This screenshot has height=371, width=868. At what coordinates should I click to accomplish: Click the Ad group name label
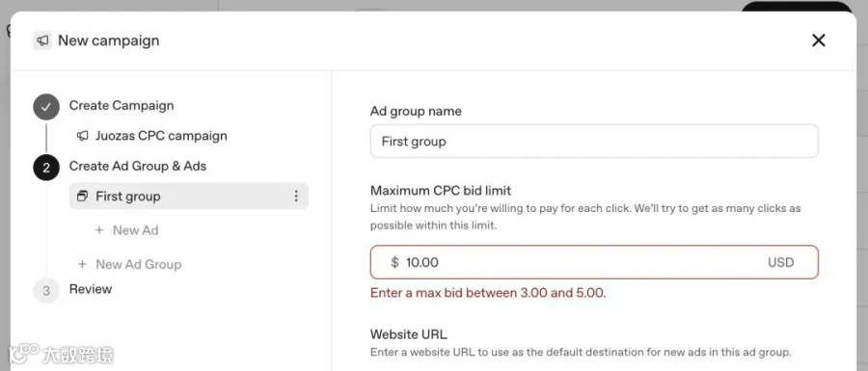click(416, 111)
